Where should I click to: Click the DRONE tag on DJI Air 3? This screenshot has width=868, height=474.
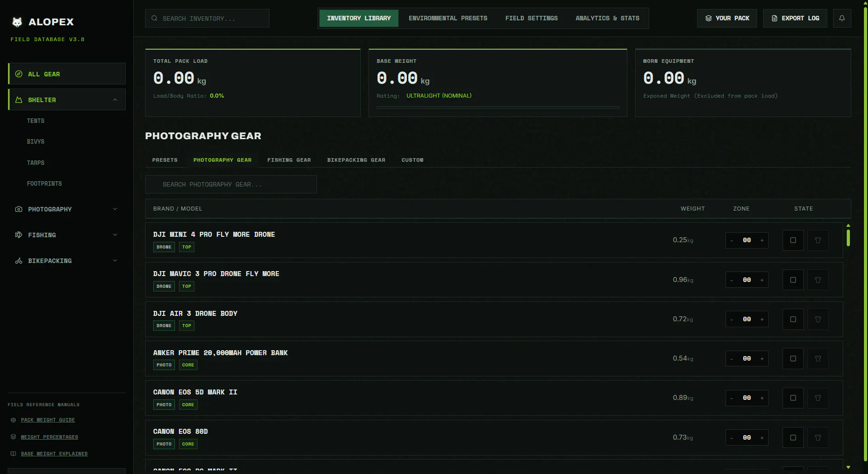(164, 326)
